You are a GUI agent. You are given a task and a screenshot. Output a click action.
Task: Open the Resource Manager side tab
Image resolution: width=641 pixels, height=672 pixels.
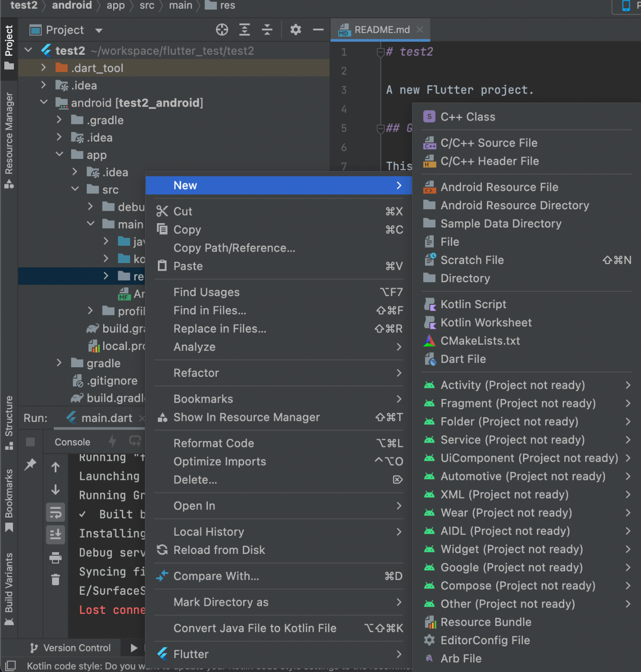[x=9, y=140]
